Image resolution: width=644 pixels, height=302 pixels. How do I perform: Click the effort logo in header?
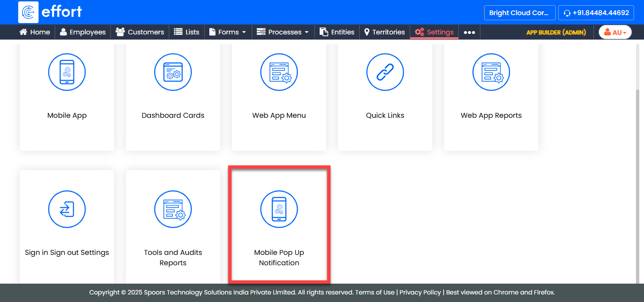point(50,12)
